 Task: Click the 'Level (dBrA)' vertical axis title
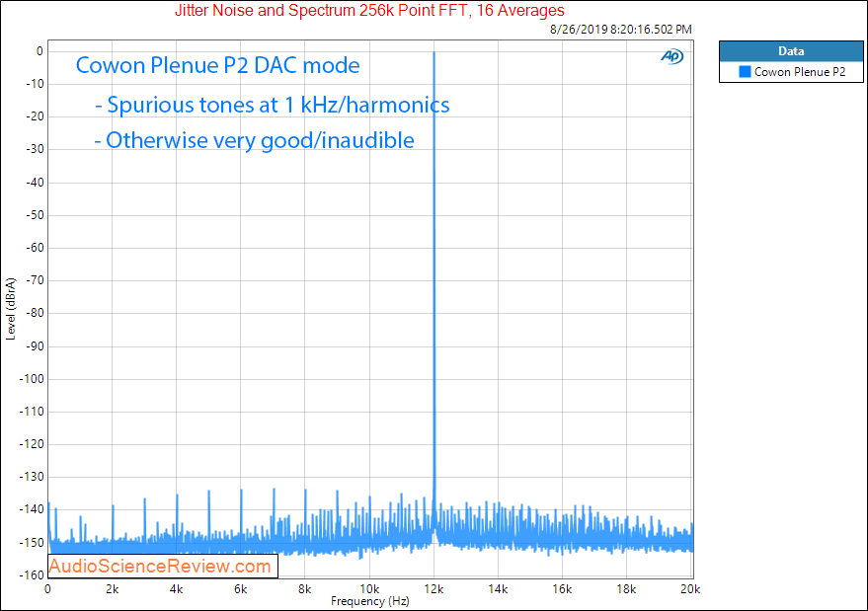coord(11,309)
